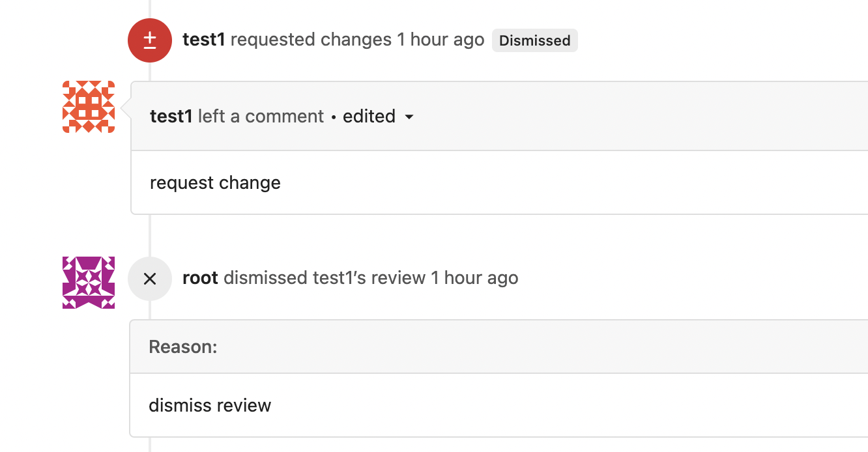Screen dimensions: 868x452
Task: Click the Dismissed status label
Action: pyautogui.click(x=534, y=40)
